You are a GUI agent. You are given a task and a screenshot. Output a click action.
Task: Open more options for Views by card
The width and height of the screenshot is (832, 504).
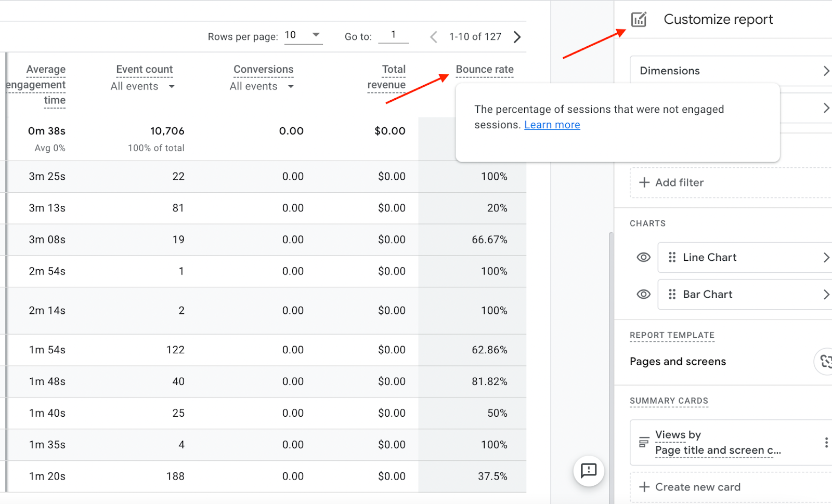(826, 443)
